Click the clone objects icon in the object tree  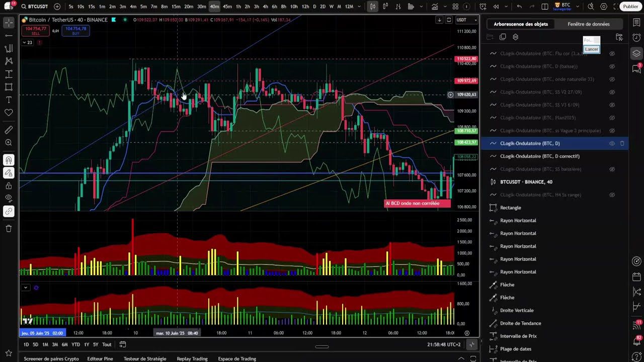pos(503,37)
